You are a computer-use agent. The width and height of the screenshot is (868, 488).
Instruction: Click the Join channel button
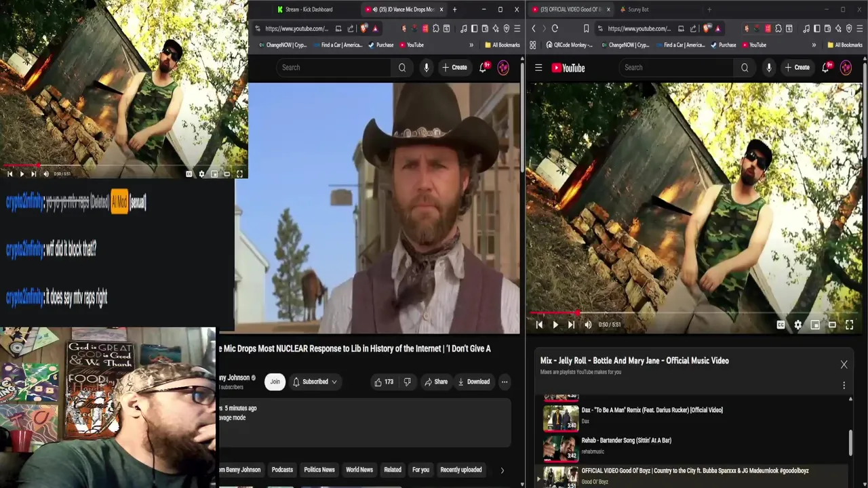275,382
